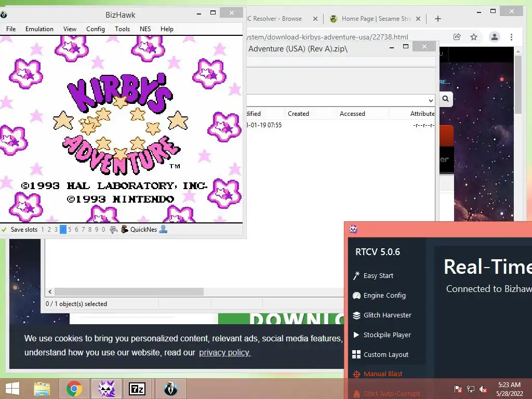Image resolution: width=532 pixels, height=399 pixels.
Task: Sort by Created column in 7-Zip
Action: point(298,114)
